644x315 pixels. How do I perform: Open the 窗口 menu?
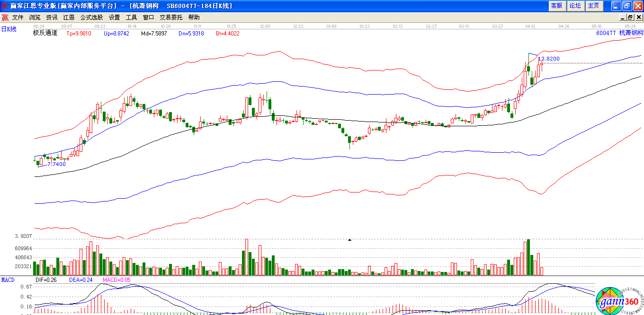(149, 17)
